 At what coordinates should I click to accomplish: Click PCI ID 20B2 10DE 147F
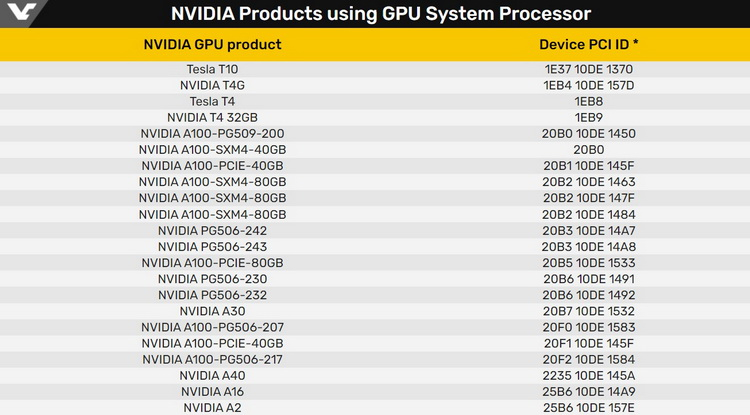coord(588,198)
